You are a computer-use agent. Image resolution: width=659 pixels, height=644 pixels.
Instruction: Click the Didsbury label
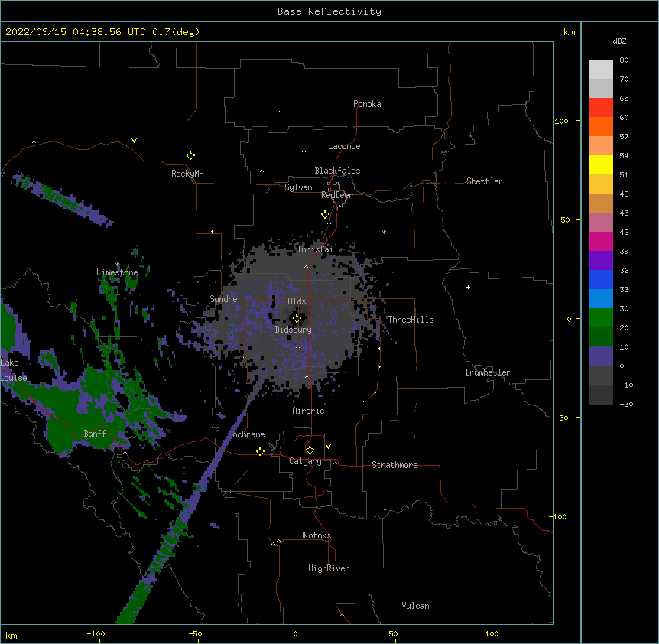pyautogui.click(x=293, y=330)
